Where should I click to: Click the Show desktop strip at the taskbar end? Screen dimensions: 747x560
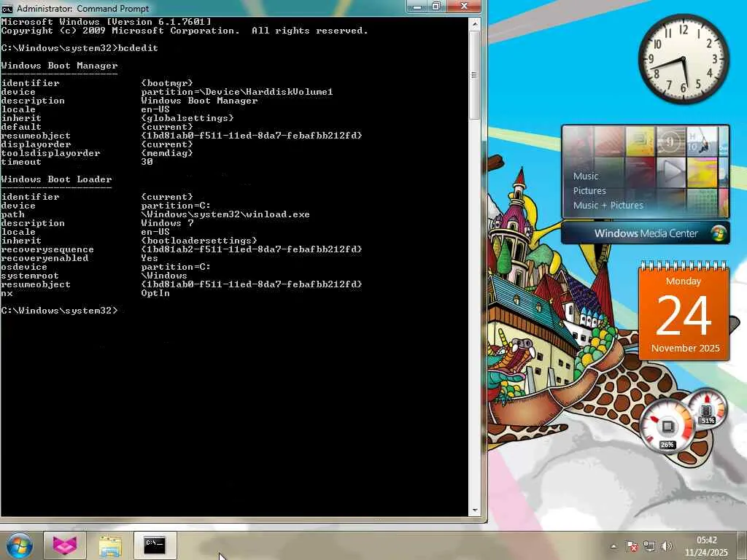tap(742, 545)
